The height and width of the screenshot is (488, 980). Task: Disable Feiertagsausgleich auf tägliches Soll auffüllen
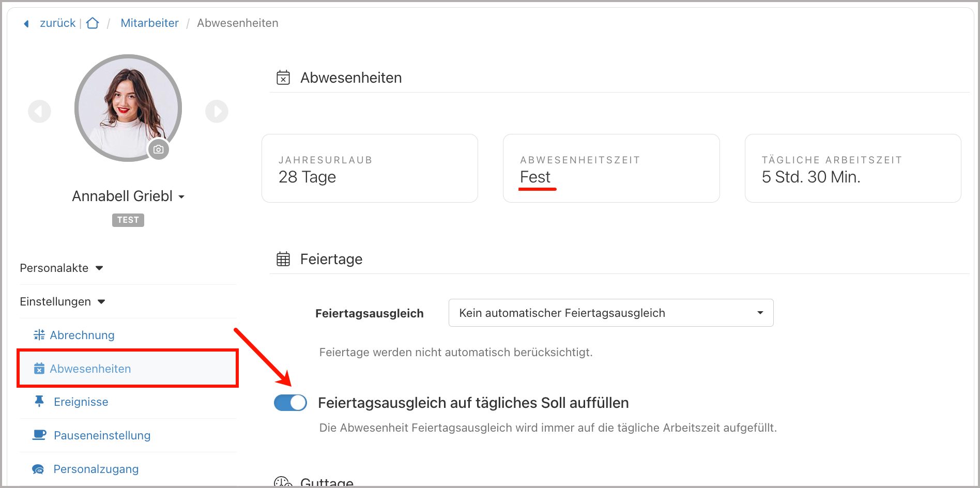(290, 403)
